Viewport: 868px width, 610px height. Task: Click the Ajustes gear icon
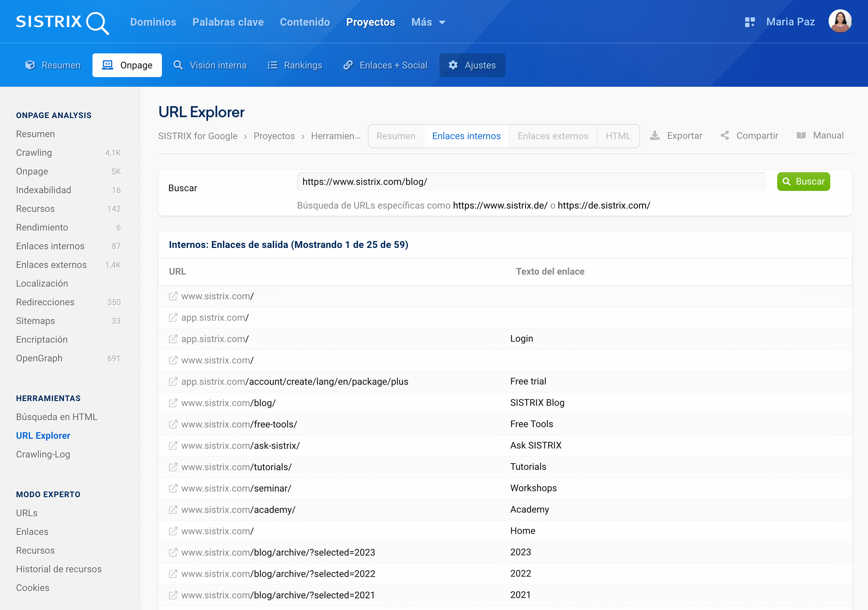[x=453, y=65]
